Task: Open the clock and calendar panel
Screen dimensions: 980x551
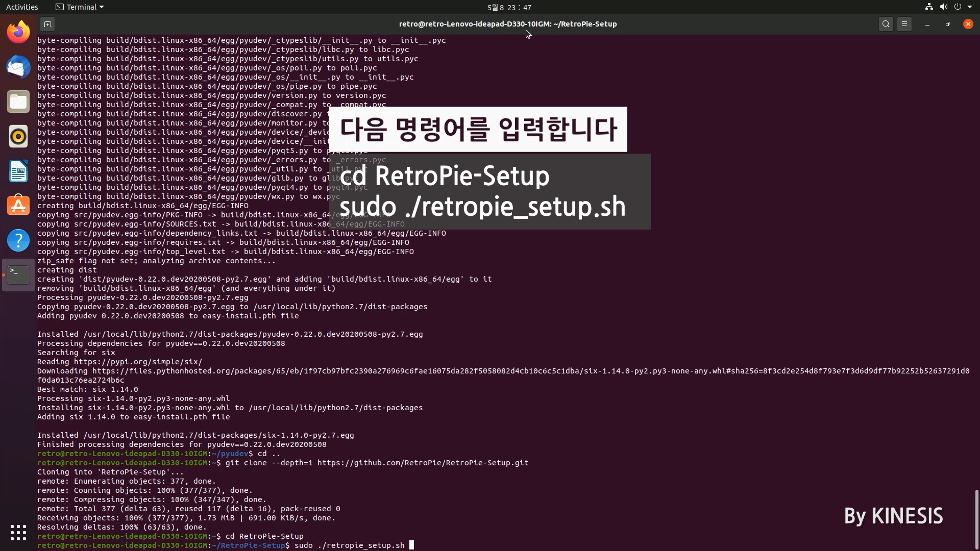Action: pyautogui.click(x=509, y=7)
